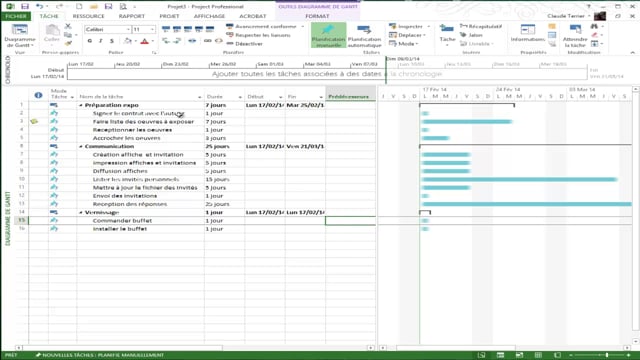
Task: Toggle bold (G) formatting
Action: tap(89, 41)
